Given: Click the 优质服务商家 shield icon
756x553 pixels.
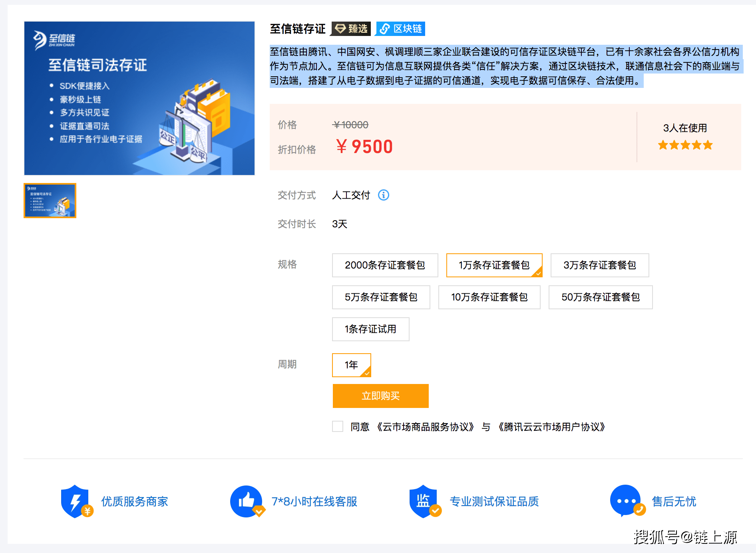Looking at the screenshot, I should coord(77,501).
